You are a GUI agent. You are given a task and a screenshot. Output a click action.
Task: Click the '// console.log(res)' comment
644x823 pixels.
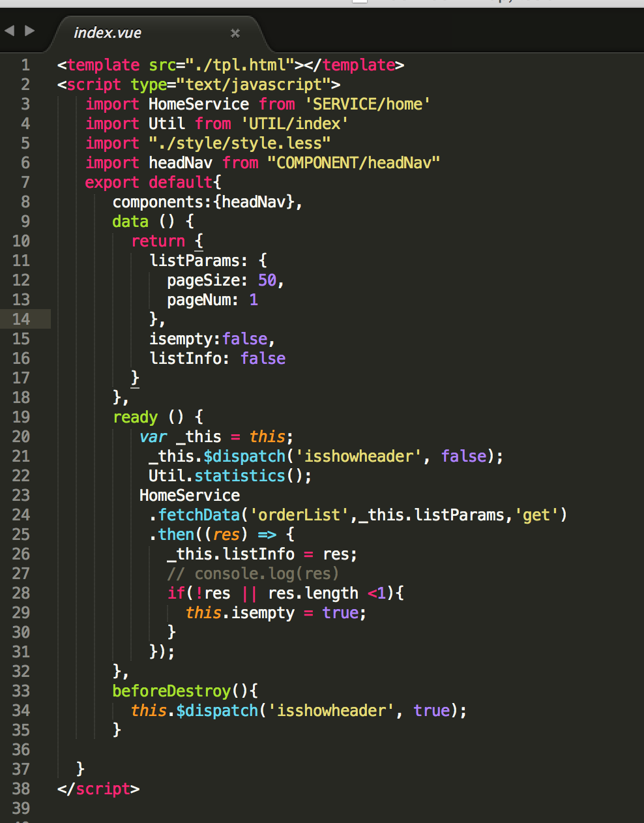253,573
